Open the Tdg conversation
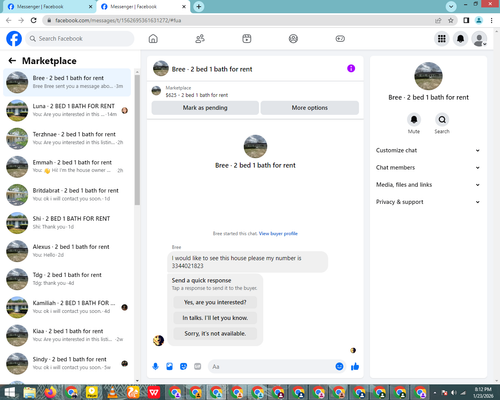Screen dimensions: 500x400 (x=67, y=279)
